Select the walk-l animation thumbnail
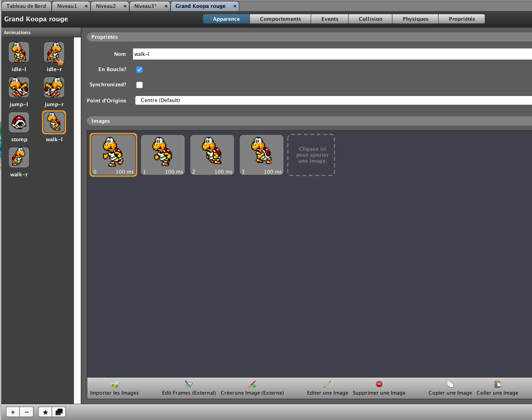Screen dimensions: 532x420 pyautogui.click(x=54, y=122)
